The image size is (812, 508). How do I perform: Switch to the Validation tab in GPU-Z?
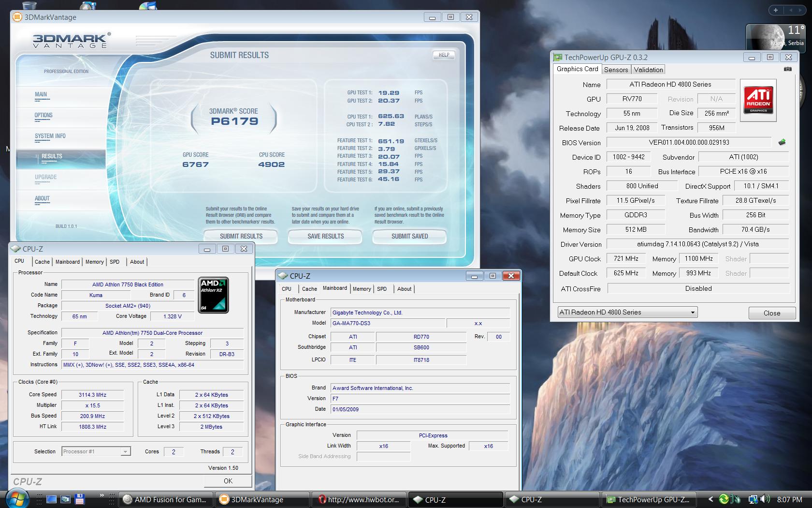click(x=648, y=70)
